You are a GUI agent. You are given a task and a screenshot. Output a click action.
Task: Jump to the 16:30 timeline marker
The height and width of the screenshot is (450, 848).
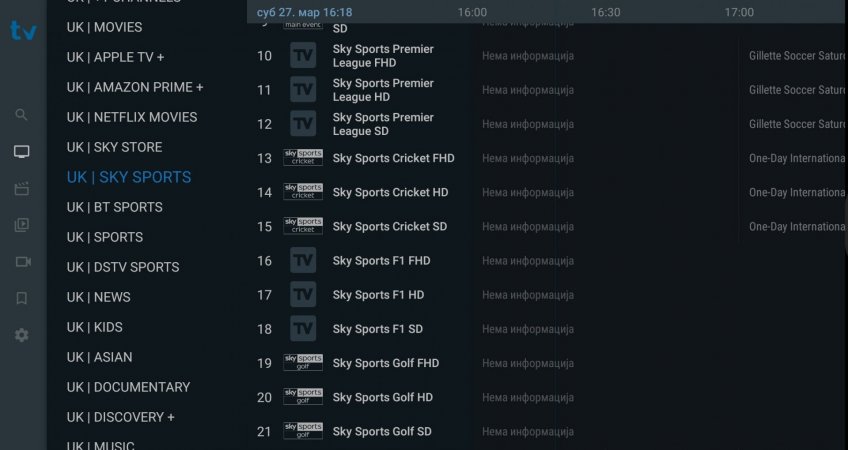(605, 12)
